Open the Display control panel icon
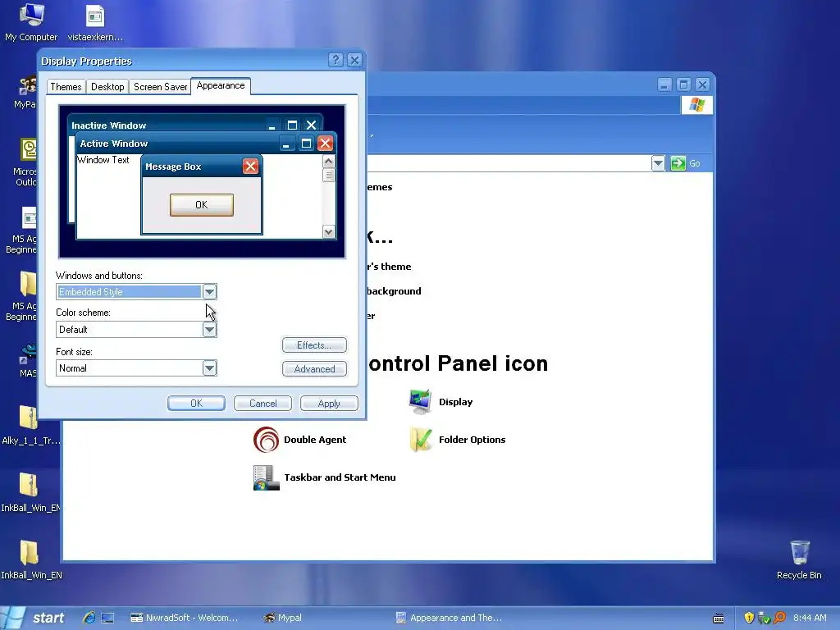 tap(420, 402)
